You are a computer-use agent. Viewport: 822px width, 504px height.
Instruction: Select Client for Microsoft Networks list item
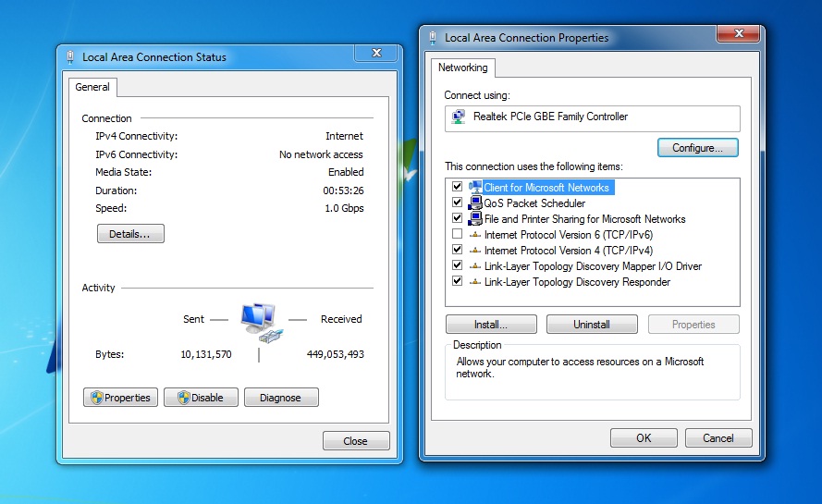coord(546,187)
